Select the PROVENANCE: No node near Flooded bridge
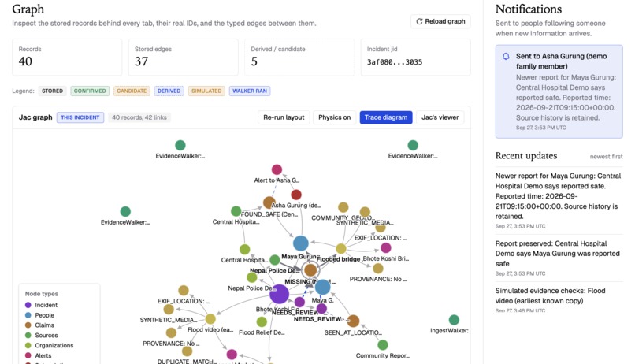635x364 pixels. (378, 268)
